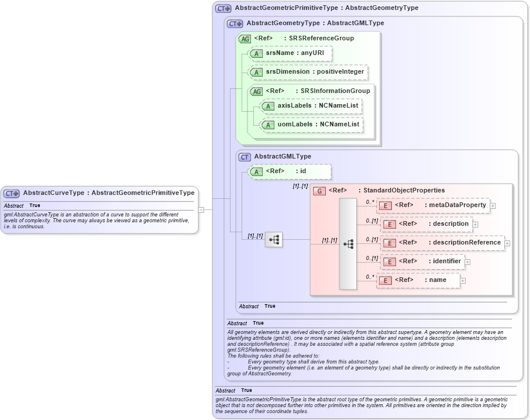The image size is (530, 420).
Task: Select the AbstractCurveType title text
Action: [109, 193]
